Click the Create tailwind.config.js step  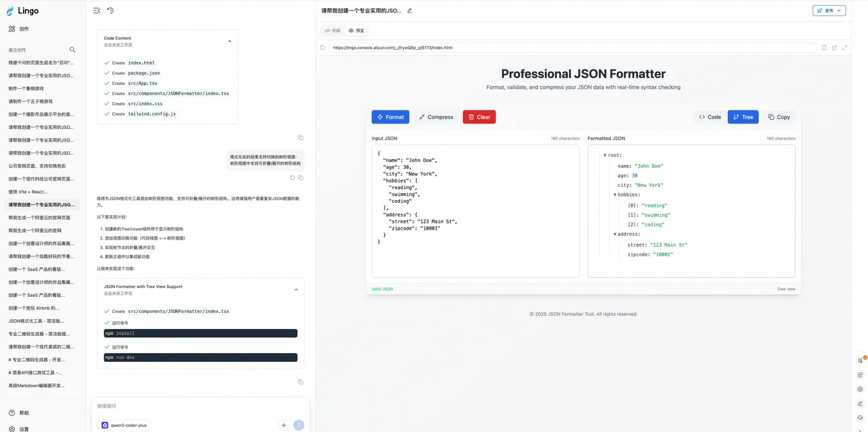(x=140, y=114)
